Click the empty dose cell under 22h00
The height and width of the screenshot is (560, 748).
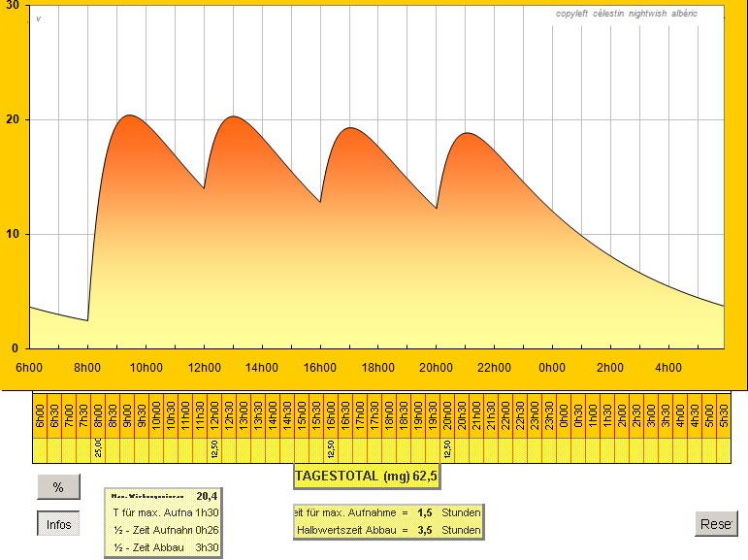505,451
